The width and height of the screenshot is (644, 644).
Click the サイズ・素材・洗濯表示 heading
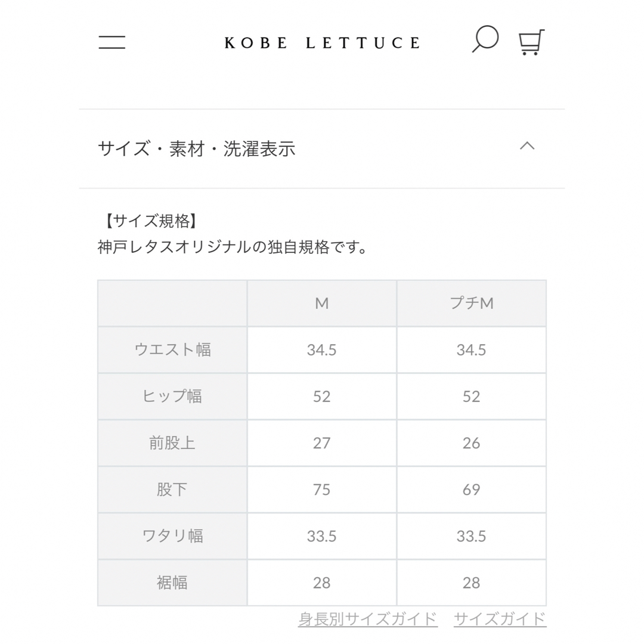196,148
